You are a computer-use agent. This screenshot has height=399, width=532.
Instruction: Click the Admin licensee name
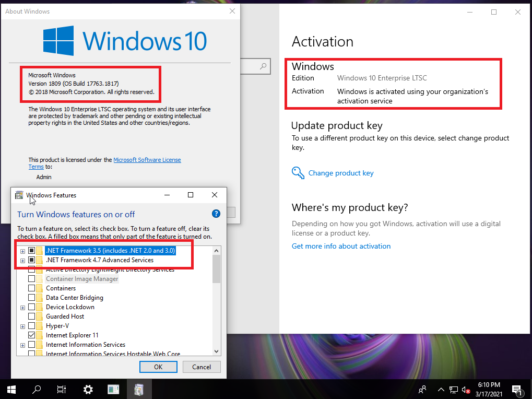44,177
